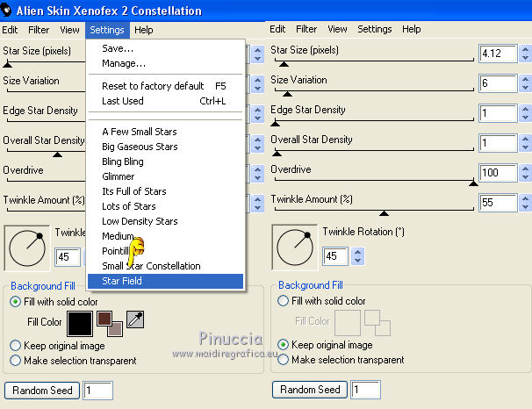Open the View menu in left panel
This screenshot has height=409, width=532.
coord(69,30)
